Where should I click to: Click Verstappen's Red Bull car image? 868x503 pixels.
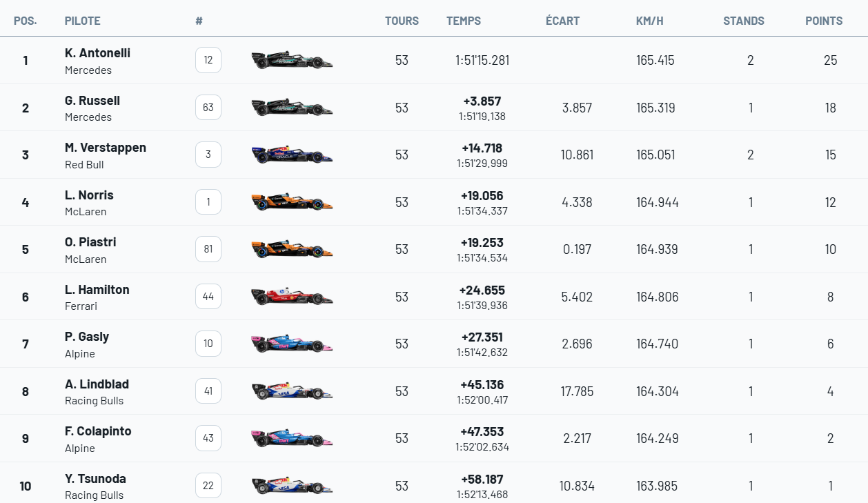pyautogui.click(x=292, y=155)
